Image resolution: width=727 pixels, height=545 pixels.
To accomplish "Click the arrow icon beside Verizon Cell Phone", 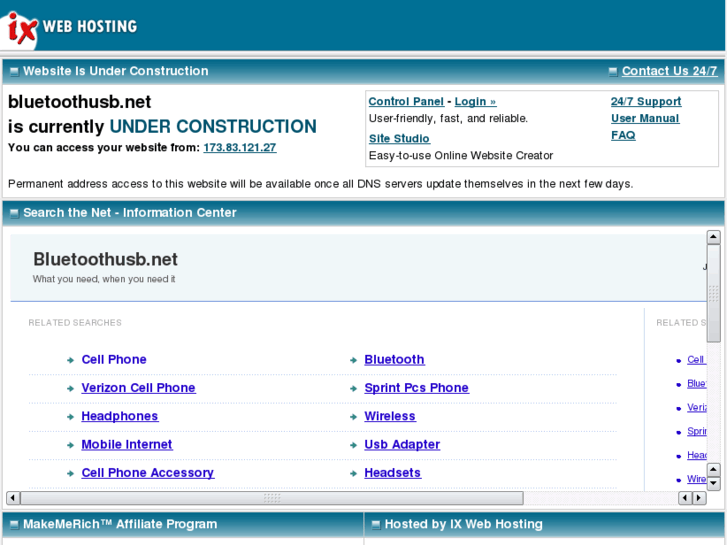I will (x=70, y=389).
